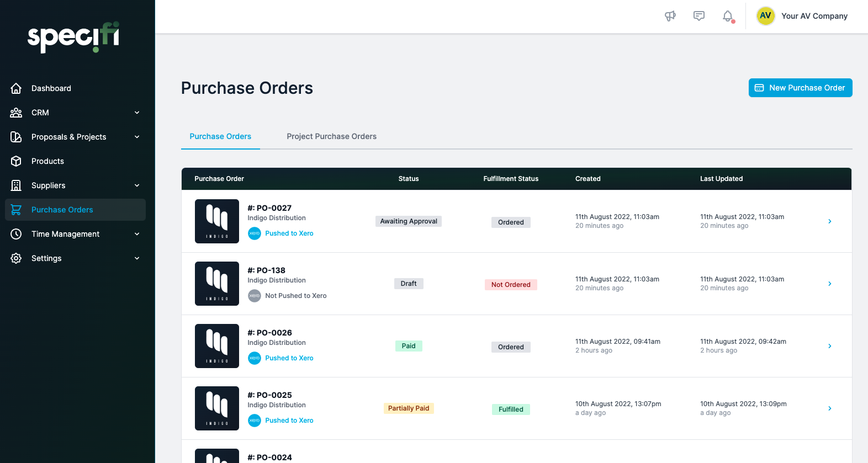
Task: Click the megaphone announcements icon
Action: tap(670, 16)
